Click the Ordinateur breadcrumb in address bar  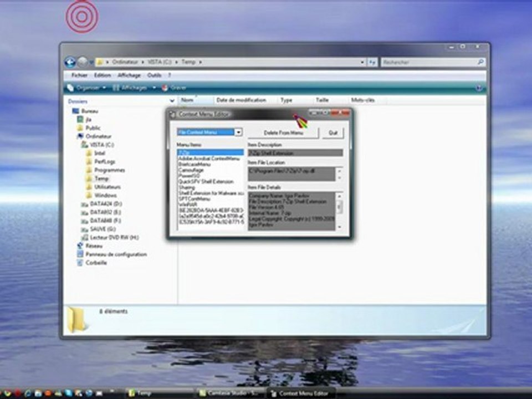coord(125,62)
